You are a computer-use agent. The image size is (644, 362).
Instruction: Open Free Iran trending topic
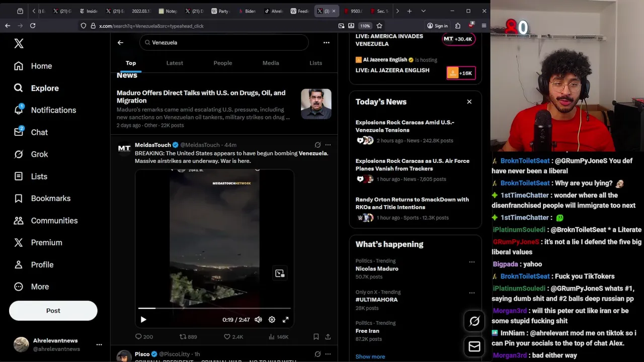tap(367, 331)
